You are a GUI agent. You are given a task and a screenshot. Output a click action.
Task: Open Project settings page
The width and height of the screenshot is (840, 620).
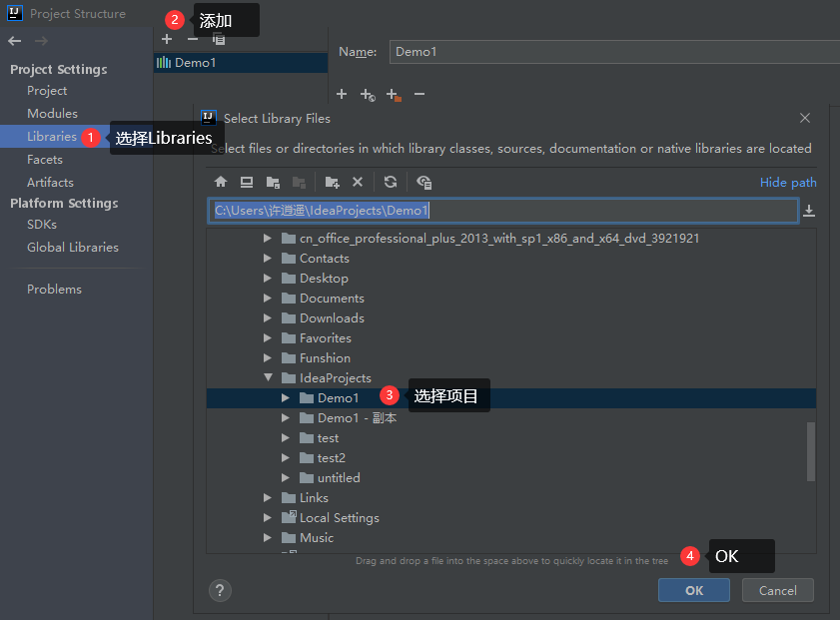pos(47,91)
